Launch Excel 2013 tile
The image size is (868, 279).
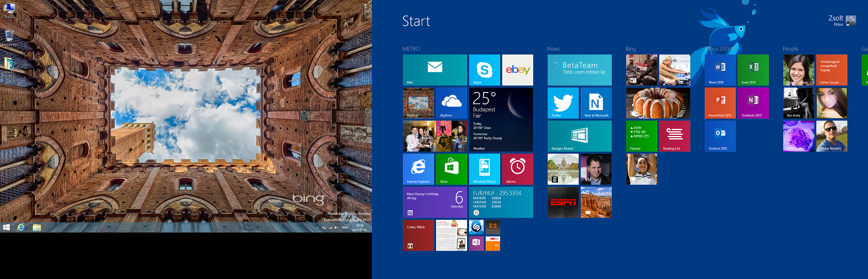click(x=753, y=70)
